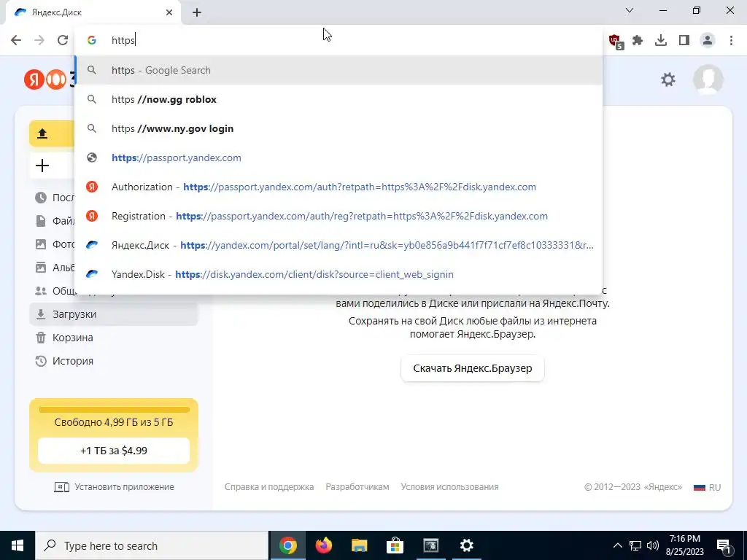Open the Chrome downloads tray icon
This screenshot has height=560, width=747.
click(661, 40)
